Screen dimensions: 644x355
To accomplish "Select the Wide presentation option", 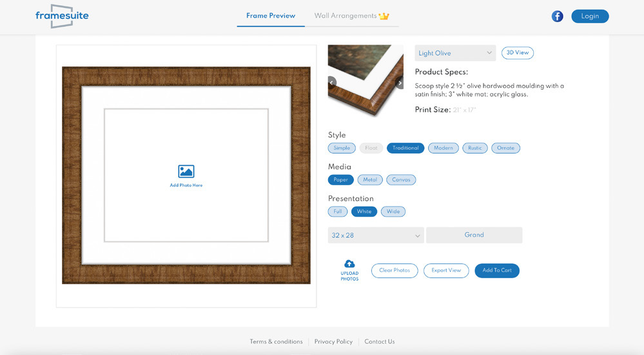I will 393,212.
